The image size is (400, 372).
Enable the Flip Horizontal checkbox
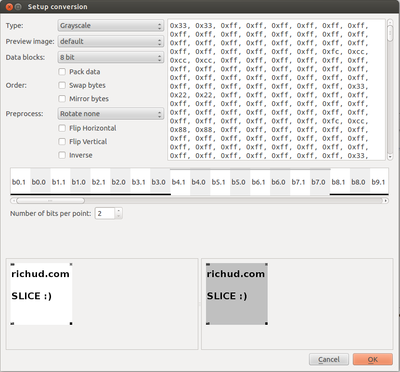[62, 128]
